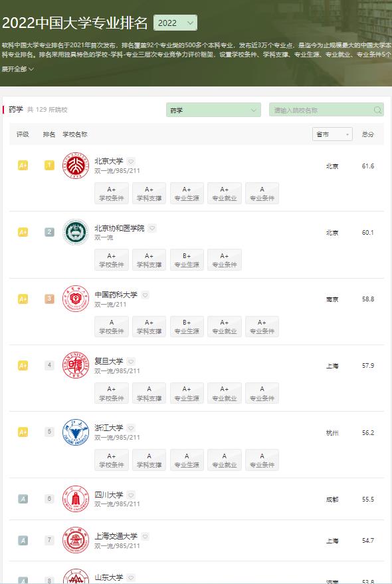Open the 省市 province filter dropdown
Image resolution: width=392 pixels, height=584 pixels.
[x=332, y=134]
